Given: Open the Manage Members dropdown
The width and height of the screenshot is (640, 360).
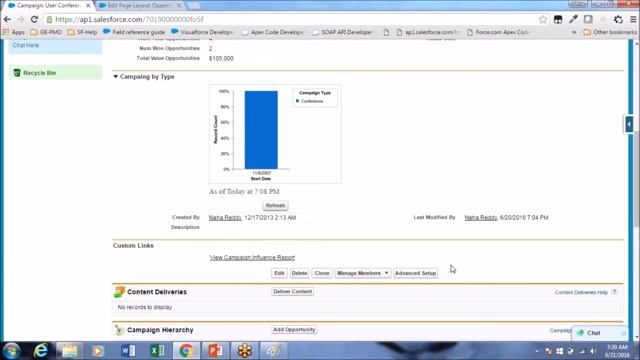Looking at the screenshot, I should (x=362, y=273).
